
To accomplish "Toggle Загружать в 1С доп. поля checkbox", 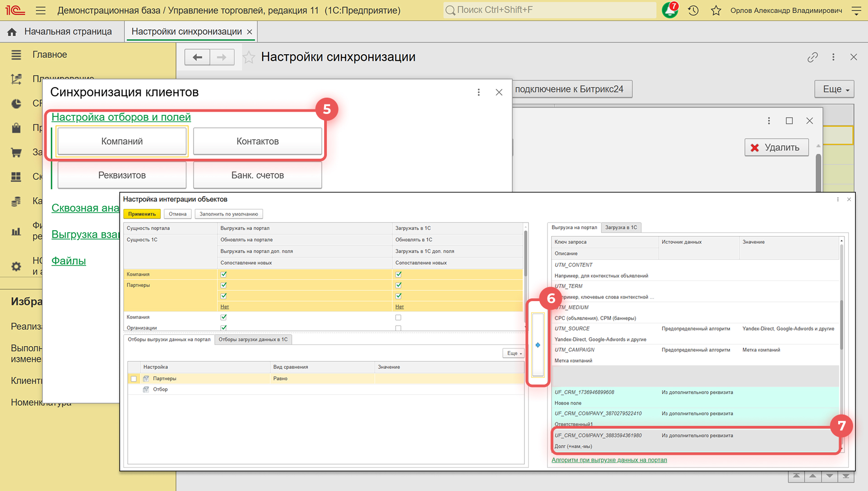I will [x=398, y=296].
